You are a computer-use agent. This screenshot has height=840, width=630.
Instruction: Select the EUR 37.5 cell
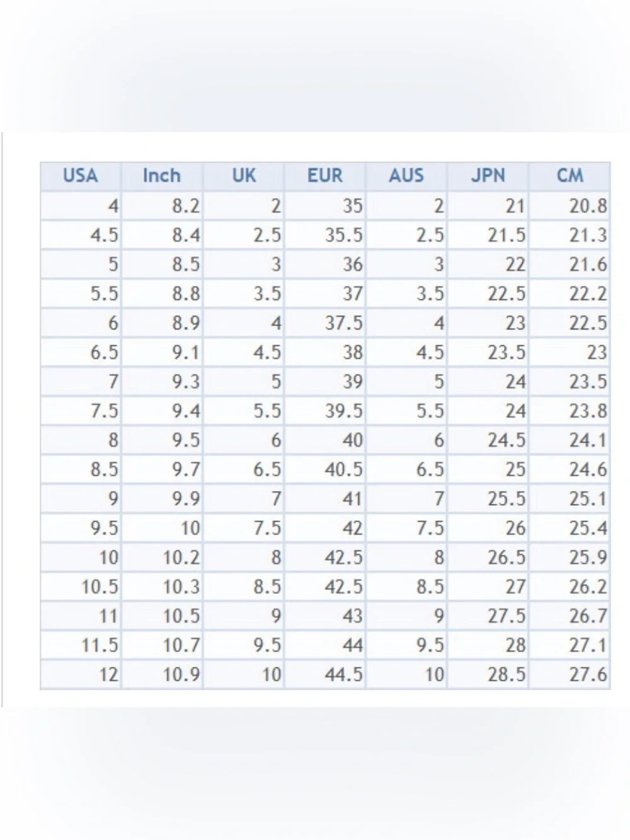325,323
